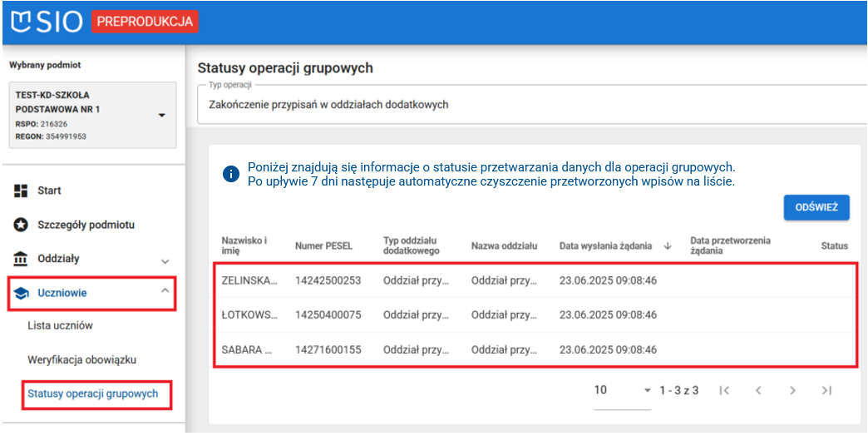Sort by Typ oddziału dodatkowego column
The height and width of the screenshot is (436, 868).
click(x=411, y=245)
